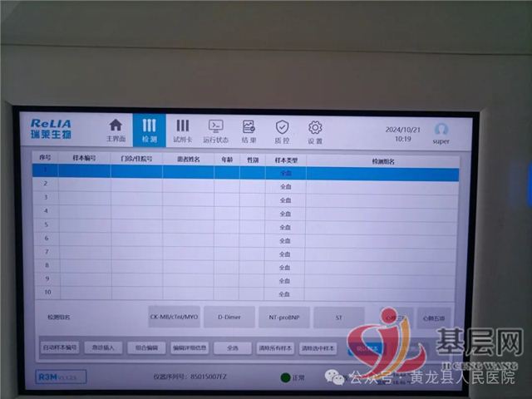Click the 自动样本编号 button
The height and width of the screenshot is (399, 532).
[x=60, y=347]
